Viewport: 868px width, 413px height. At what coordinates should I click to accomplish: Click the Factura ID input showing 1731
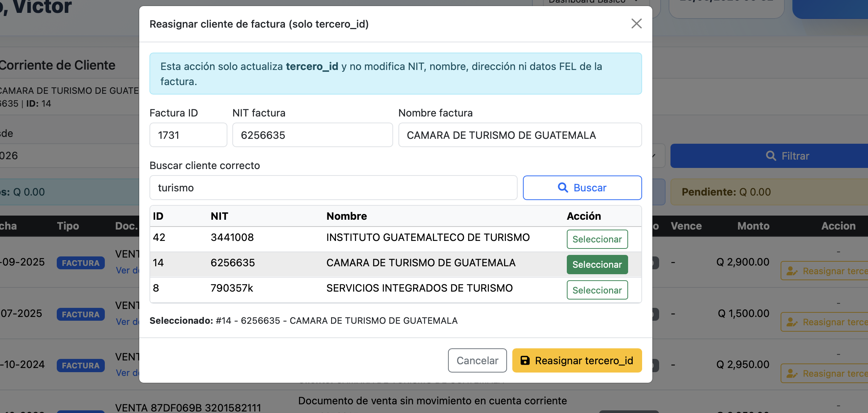[x=188, y=135]
